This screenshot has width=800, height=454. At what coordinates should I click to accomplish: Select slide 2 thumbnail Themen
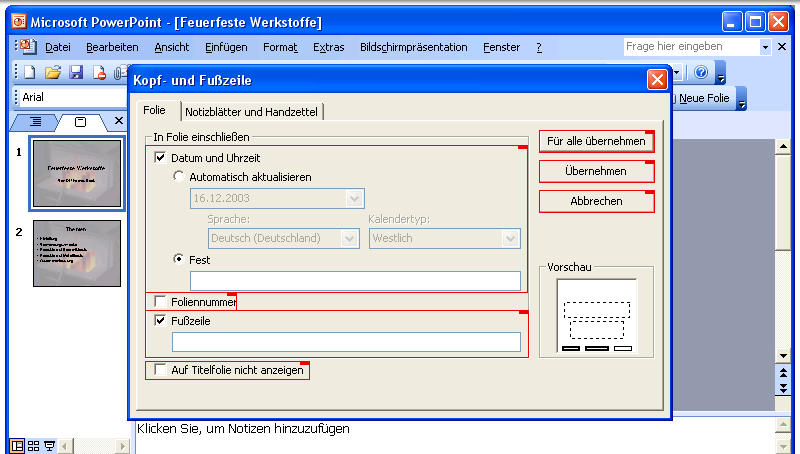(77, 253)
